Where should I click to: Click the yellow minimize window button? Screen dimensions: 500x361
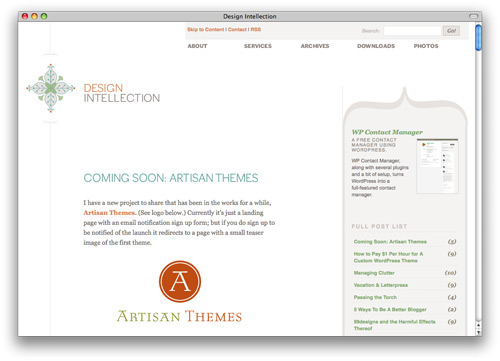click(34, 16)
